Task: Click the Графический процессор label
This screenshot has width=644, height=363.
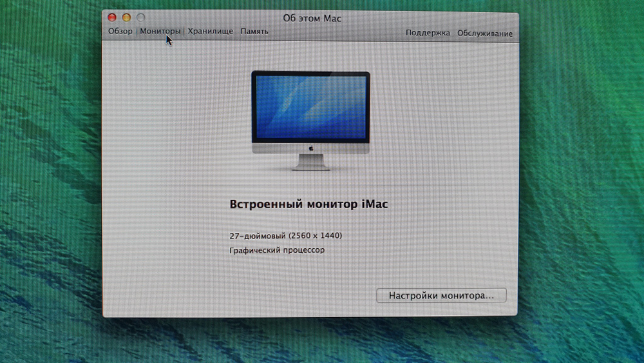Action: click(x=277, y=250)
